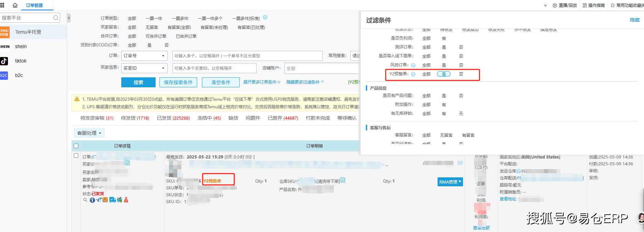Select 是 for Y2预售单 filter
Screen dimensions: 644x232
pyautogui.click(x=444, y=74)
